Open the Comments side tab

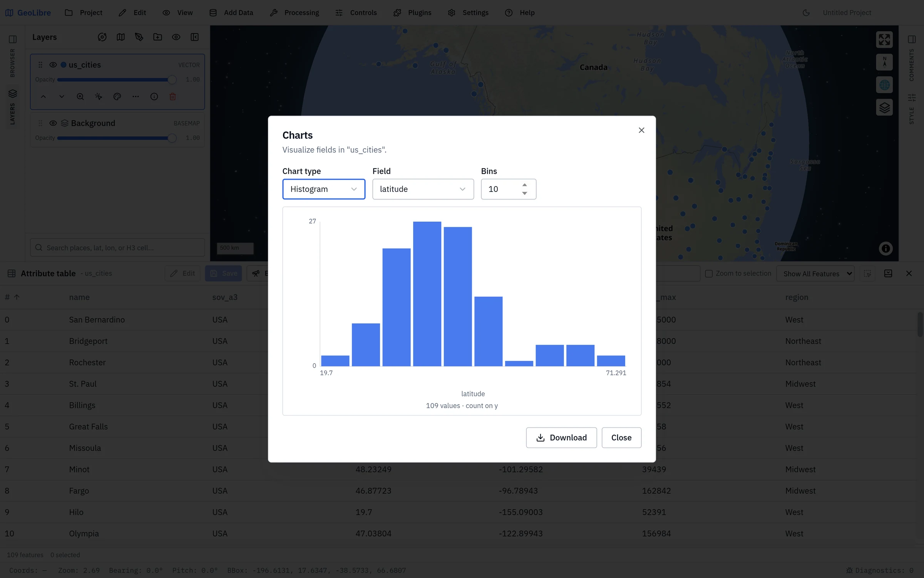point(911,65)
